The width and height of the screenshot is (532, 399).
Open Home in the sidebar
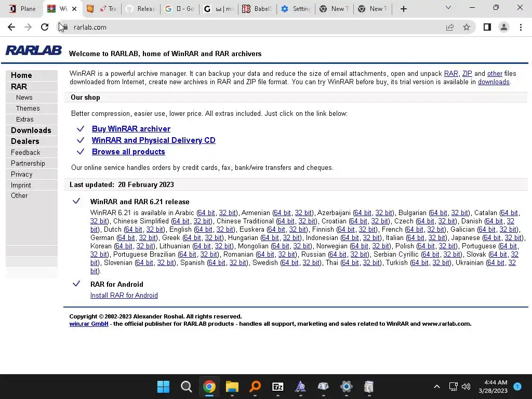21,75
